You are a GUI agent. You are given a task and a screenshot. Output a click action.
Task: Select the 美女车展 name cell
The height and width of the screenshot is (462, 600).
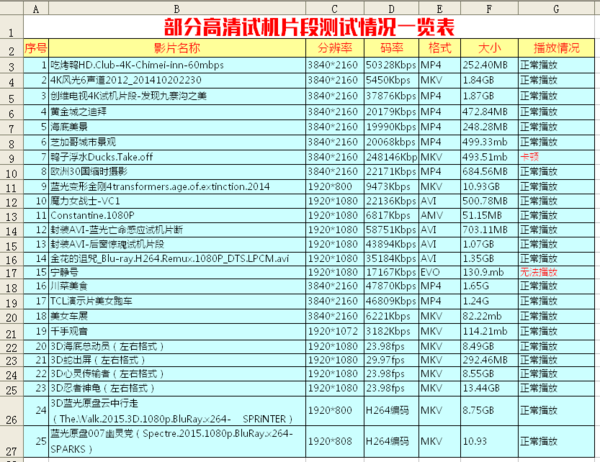(x=177, y=316)
